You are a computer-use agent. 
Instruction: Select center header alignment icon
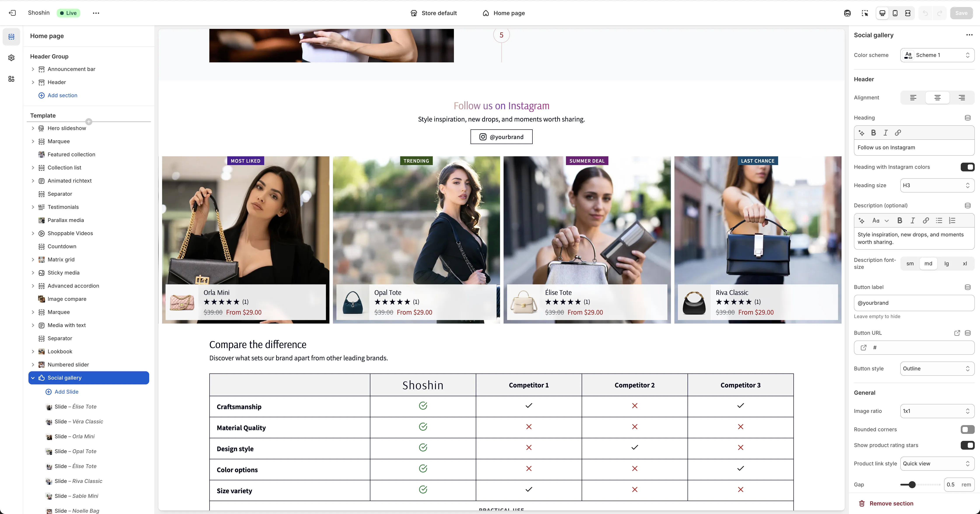click(937, 97)
